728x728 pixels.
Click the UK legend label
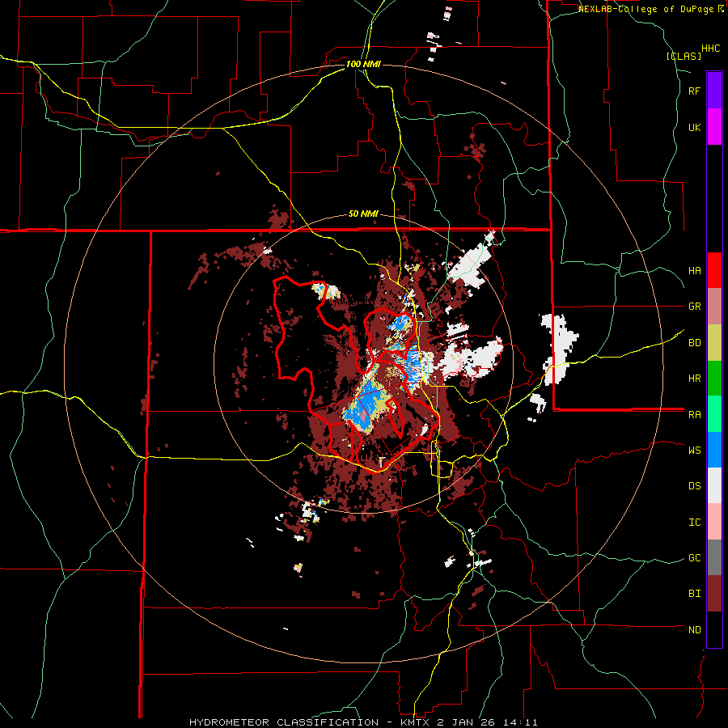tap(695, 127)
